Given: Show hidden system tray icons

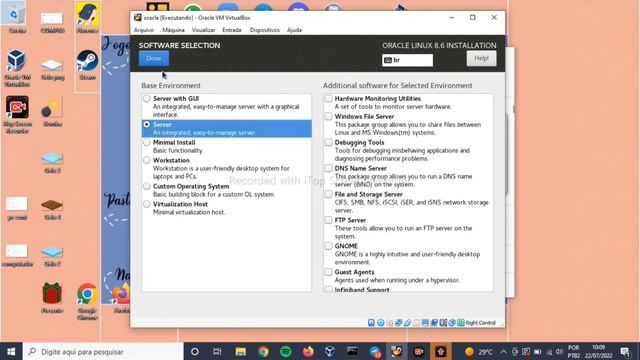Looking at the screenshot, I should pyautogui.click(x=503, y=351).
